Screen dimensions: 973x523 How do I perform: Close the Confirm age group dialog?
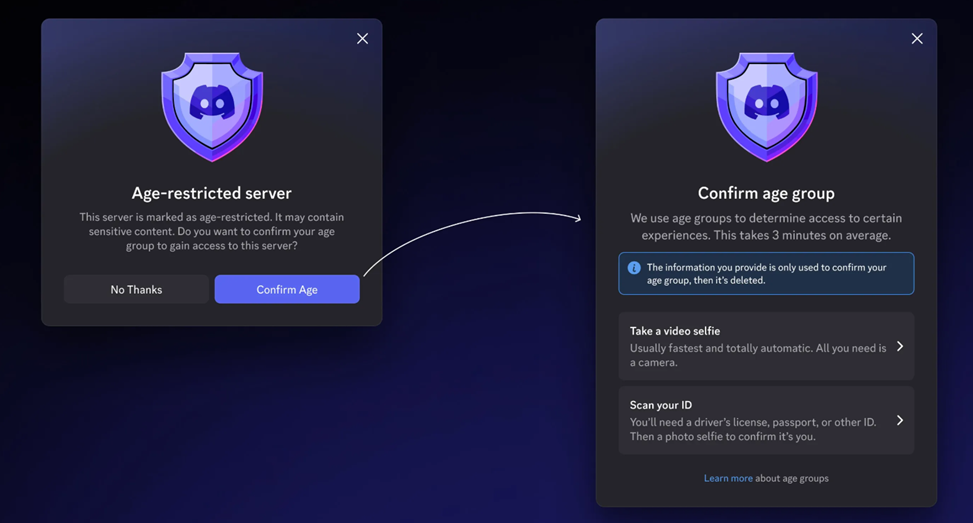point(917,39)
